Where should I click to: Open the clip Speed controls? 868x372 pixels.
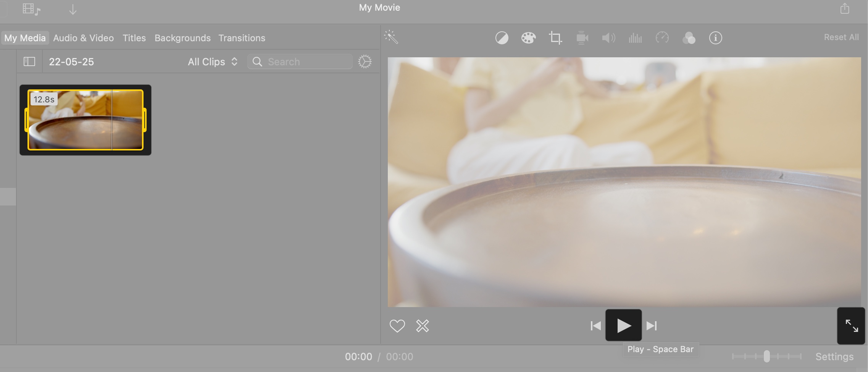point(662,38)
